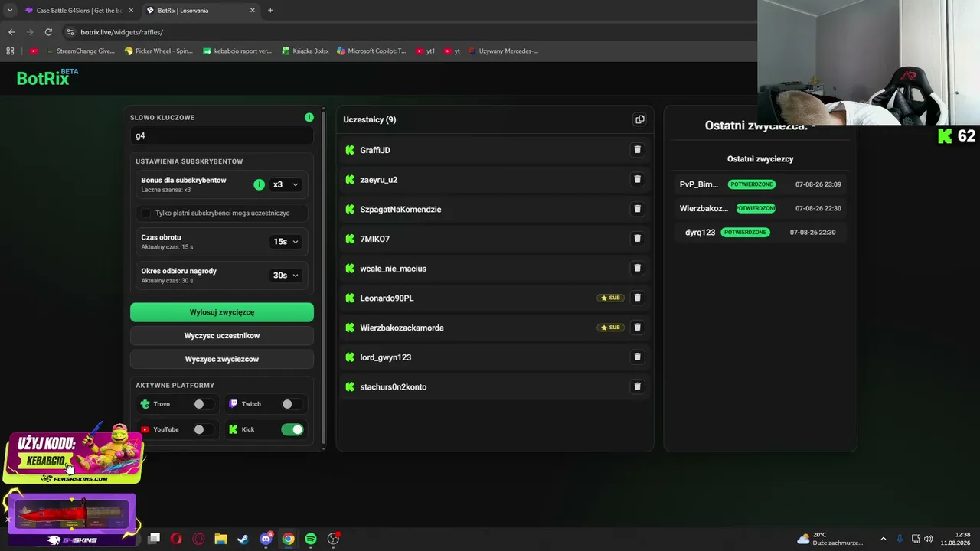The height and width of the screenshot is (551, 980).
Task: Go back in browser history
Action: [11, 32]
